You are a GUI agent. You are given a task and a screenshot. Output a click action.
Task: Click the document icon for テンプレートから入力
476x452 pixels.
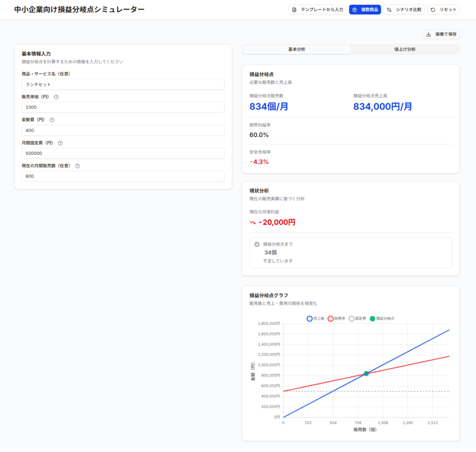(x=294, y=10)
